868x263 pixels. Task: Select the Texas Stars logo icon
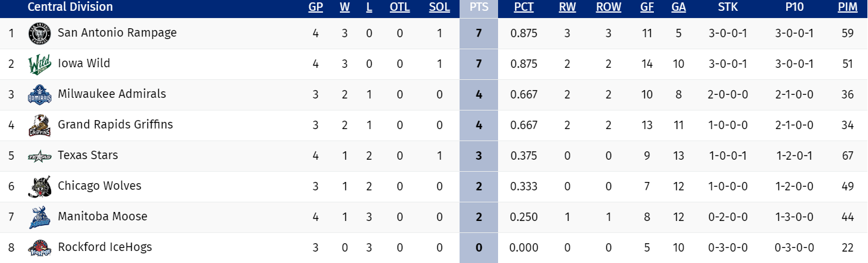40,156
